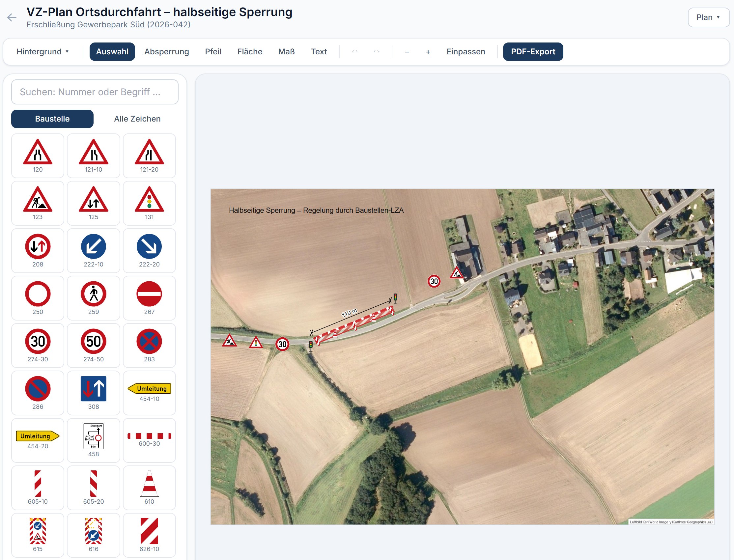This screenshot has height=560, width=734.
Task: Open the Hintergrund dropdown
Action: 43,52
